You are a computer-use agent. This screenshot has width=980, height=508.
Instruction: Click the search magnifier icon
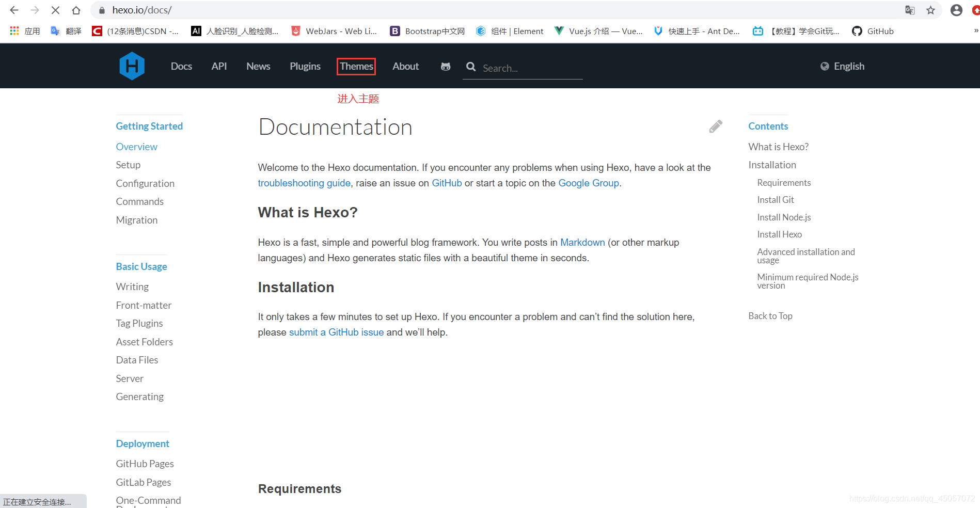[x=471, y=67]
